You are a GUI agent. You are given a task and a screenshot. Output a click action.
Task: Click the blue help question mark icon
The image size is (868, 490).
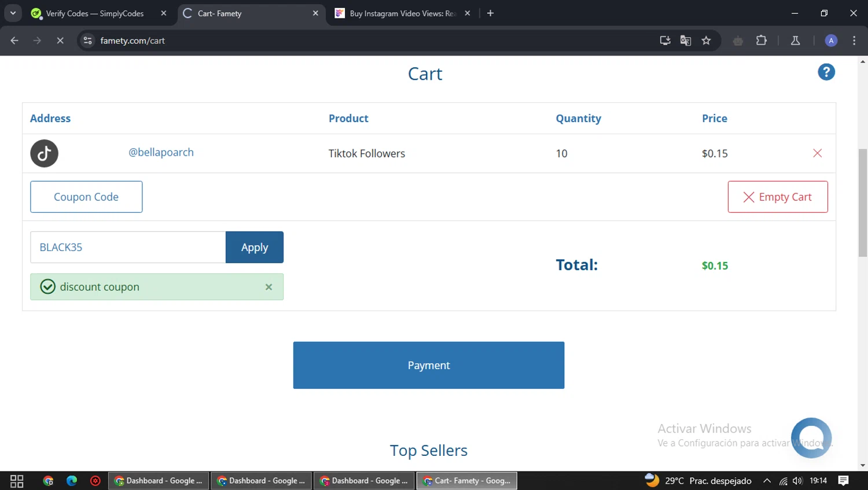pyautogui.click(x=826, y=72)
